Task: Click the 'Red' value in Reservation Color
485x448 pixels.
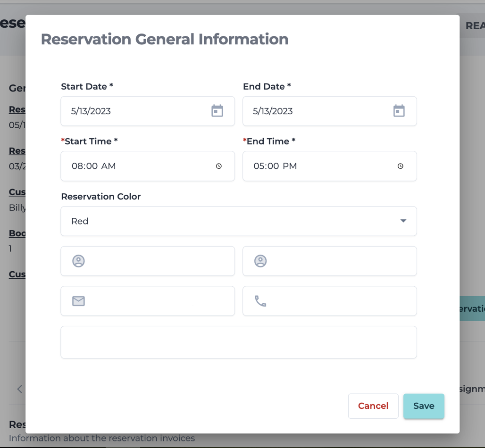Action: tap(80, 221)
